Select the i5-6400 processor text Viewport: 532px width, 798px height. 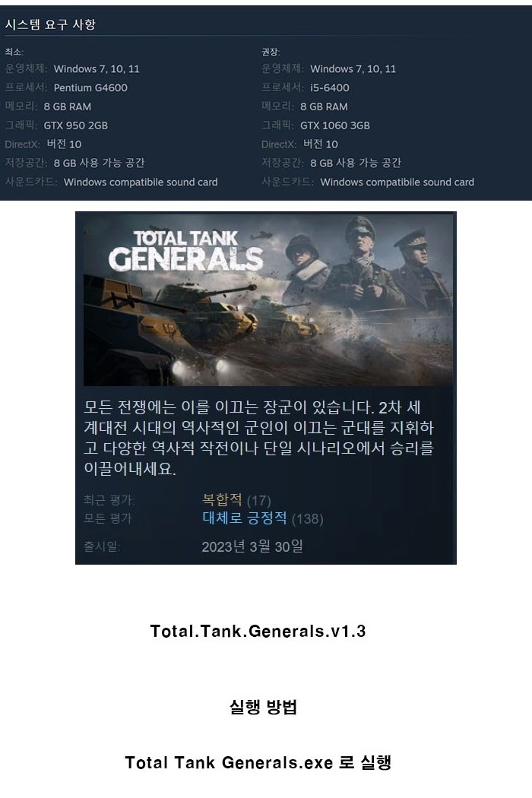[x=330, y=87]
